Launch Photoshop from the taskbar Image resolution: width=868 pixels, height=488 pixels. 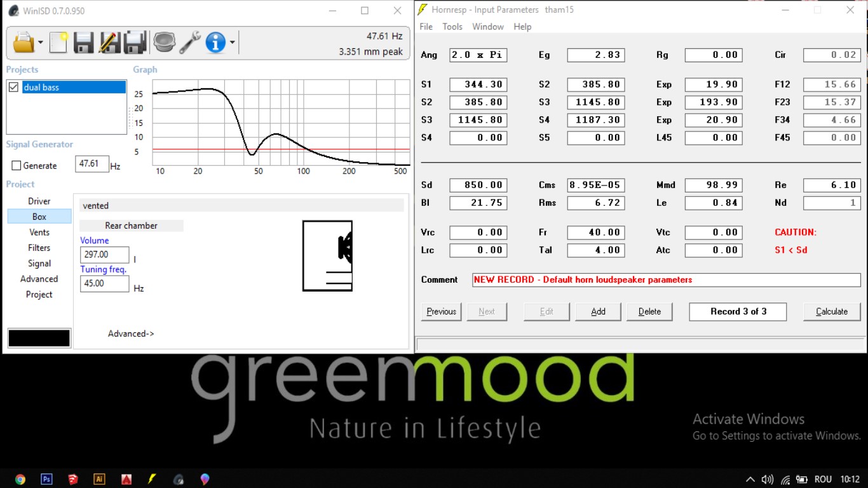click(x=46, y=479)
